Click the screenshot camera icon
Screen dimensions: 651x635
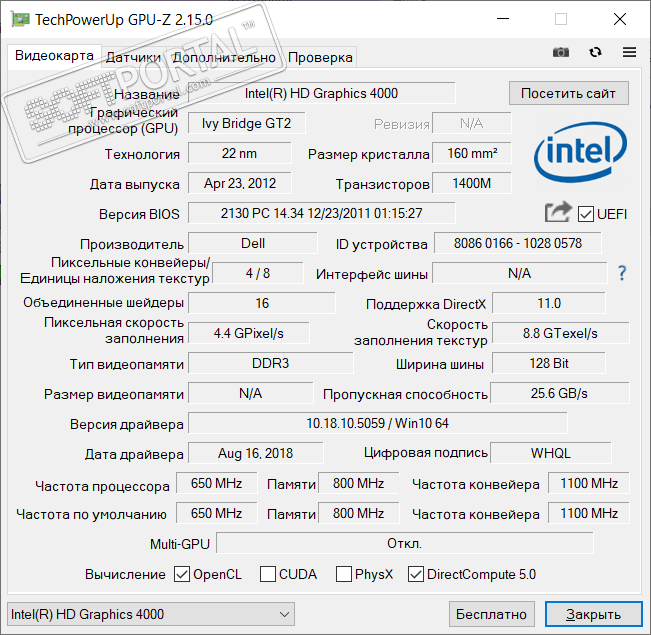pos(560,52)
